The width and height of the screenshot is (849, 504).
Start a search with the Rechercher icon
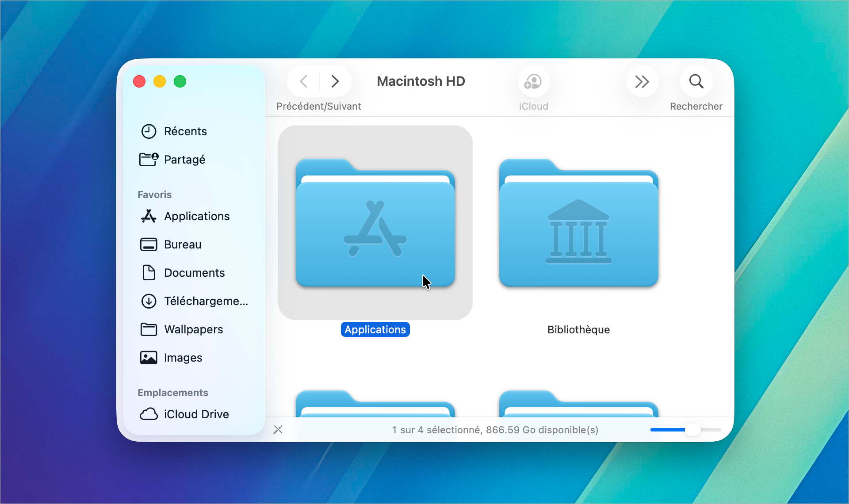coord(696,81)
